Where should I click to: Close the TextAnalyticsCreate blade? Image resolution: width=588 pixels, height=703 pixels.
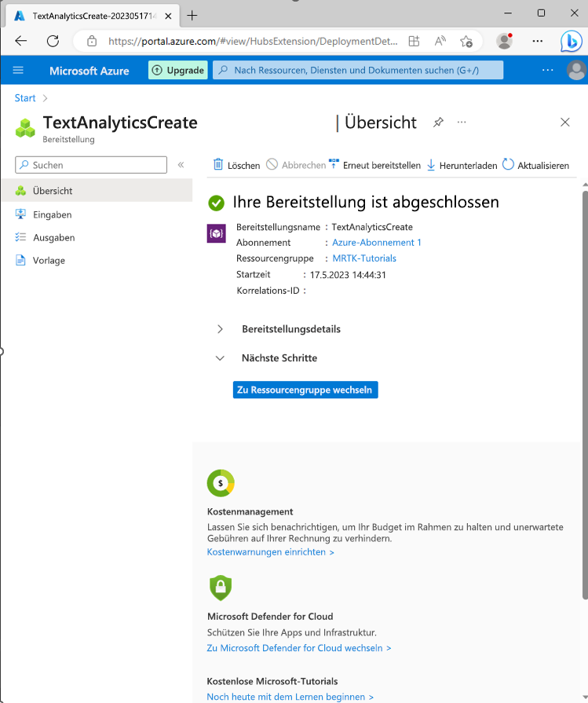pyautogui.click(x=564, y=122)
